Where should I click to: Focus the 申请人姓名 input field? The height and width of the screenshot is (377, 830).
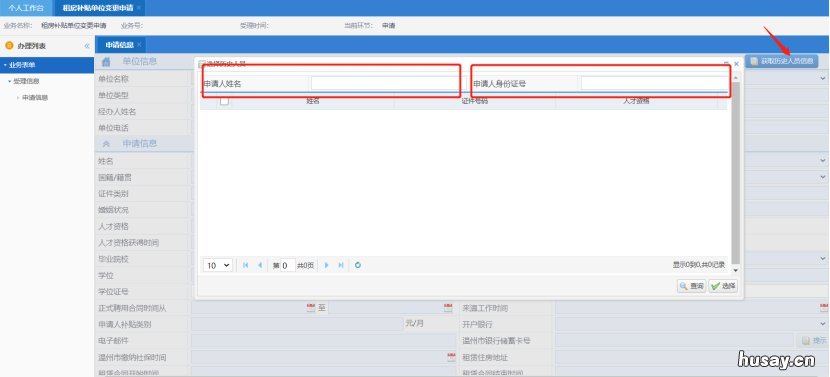click(385, 84)
